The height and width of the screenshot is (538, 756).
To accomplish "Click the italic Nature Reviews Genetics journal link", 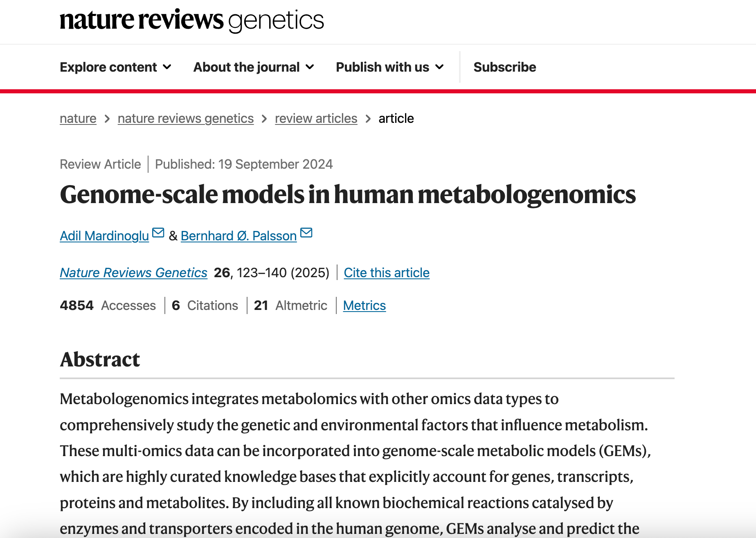I will [x=133, y=273].
